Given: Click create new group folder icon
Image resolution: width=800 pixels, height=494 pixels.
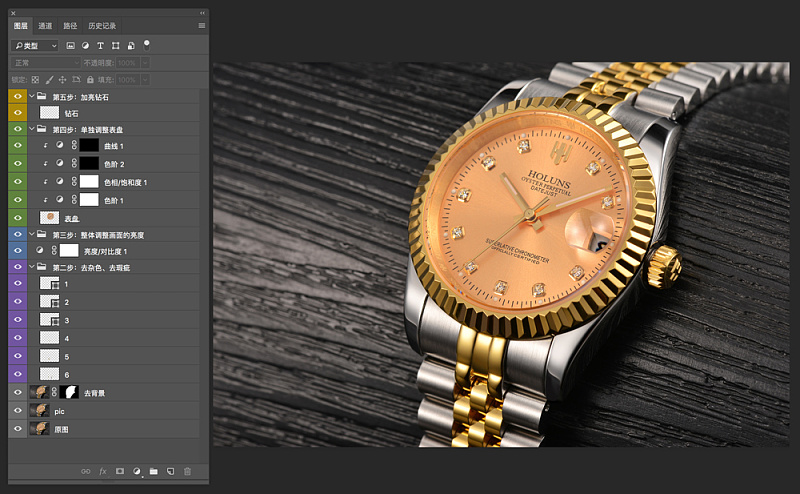Looking at the screenshot, I should [154, 472].
